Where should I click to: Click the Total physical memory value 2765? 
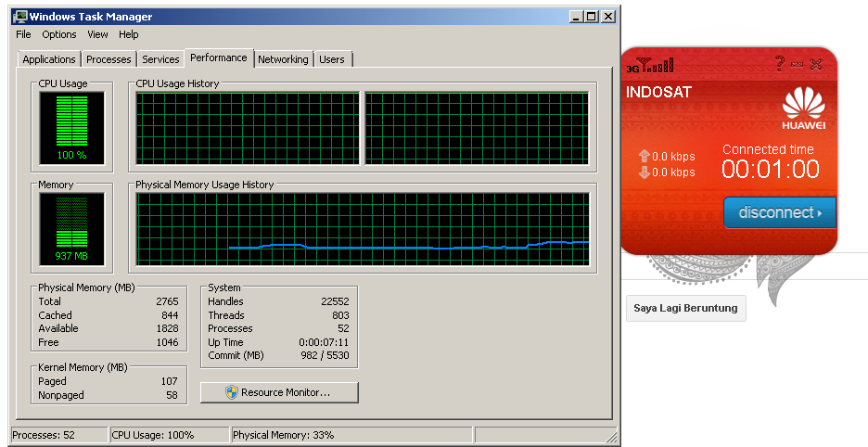[x=167, y=301]
